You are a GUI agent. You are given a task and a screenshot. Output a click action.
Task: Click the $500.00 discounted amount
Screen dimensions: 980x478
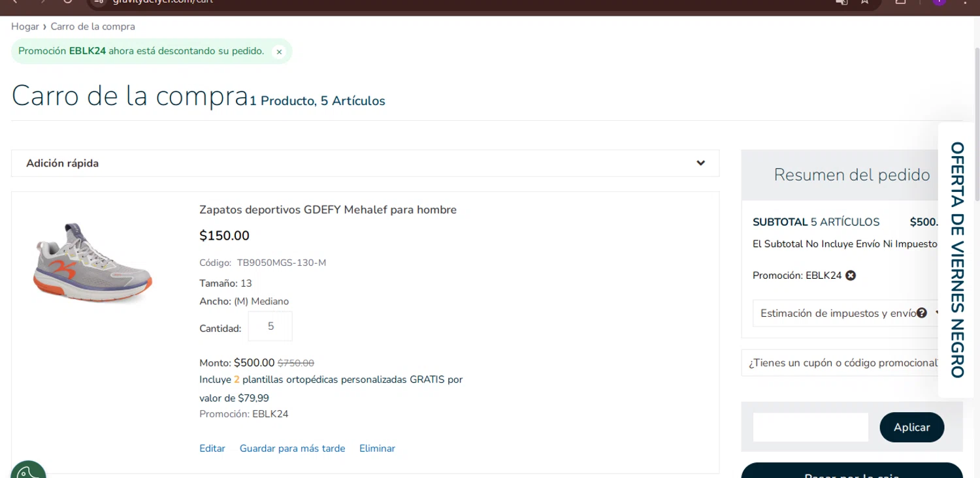[x=254, y=362]
